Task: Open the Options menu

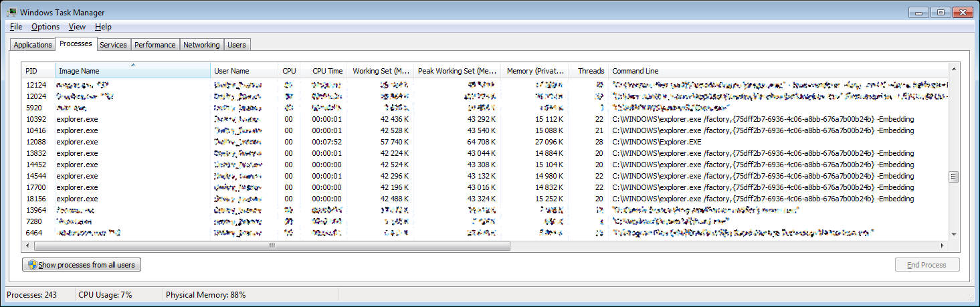Action: point(45,27)
